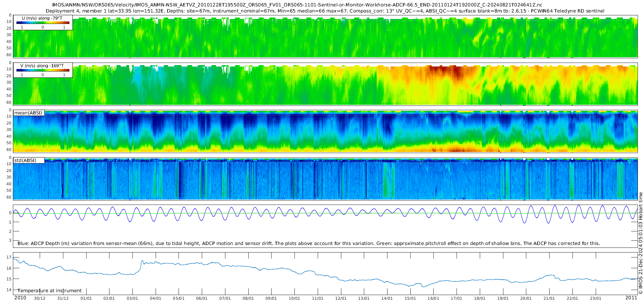Click the V velocity colorbar
Viewport: 644px width, 304px height.
pos(43,70)
